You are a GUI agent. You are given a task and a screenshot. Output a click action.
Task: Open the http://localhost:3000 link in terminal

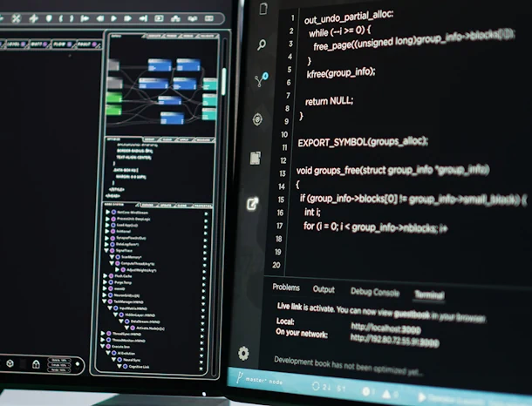385,328
